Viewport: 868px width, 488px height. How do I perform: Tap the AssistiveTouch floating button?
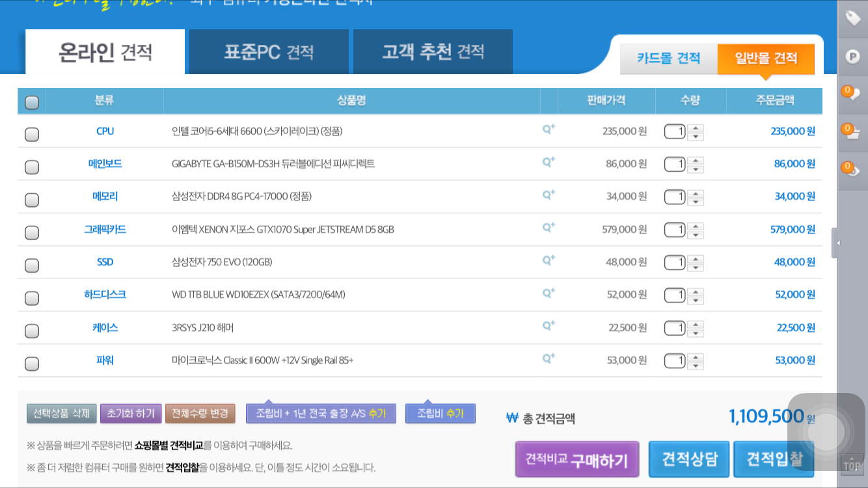click(x=826, y=431)
